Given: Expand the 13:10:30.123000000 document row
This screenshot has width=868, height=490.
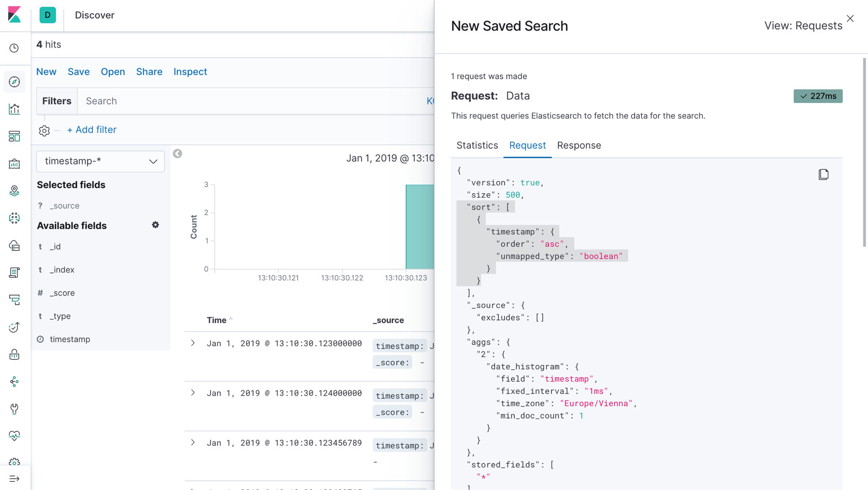Looking at the screenshot, I should (193, 343).
